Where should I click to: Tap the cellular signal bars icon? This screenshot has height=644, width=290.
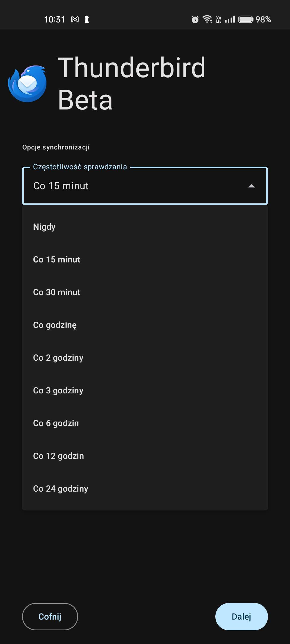coord(230,19)
